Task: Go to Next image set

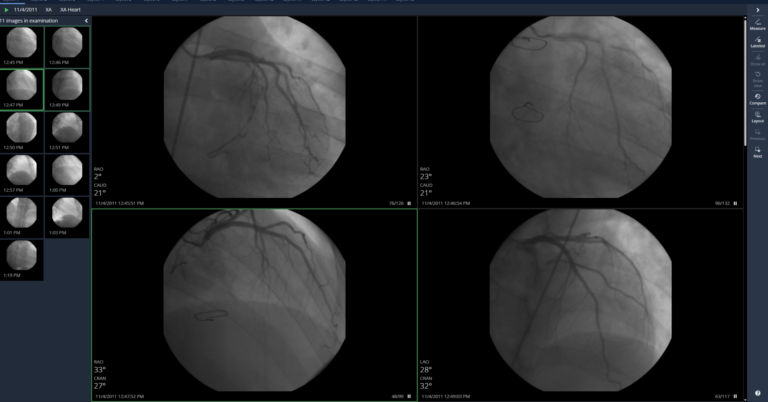Action: [x=757, y=153]
